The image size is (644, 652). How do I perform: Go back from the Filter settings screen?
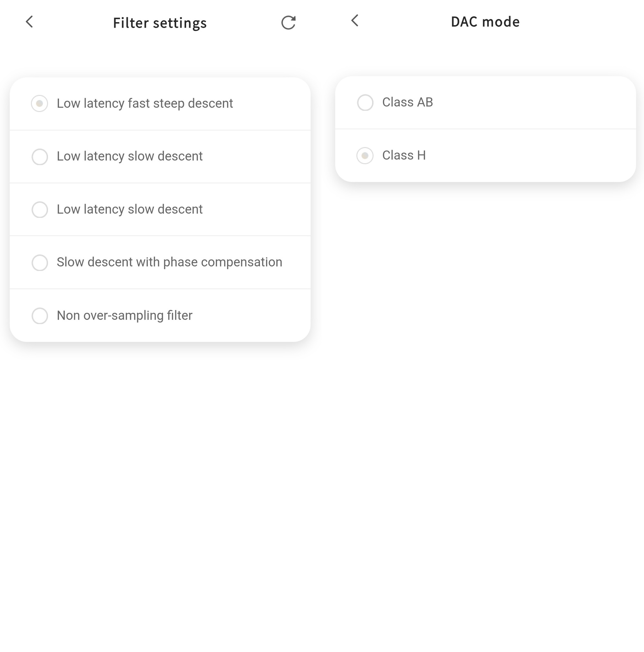pos(29,22)
